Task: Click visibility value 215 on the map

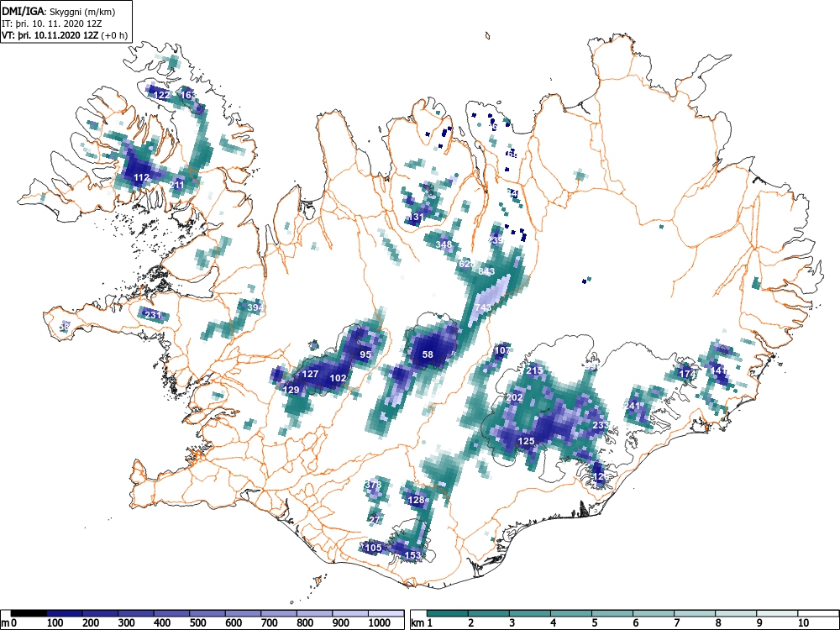Action: pos(534,370)
